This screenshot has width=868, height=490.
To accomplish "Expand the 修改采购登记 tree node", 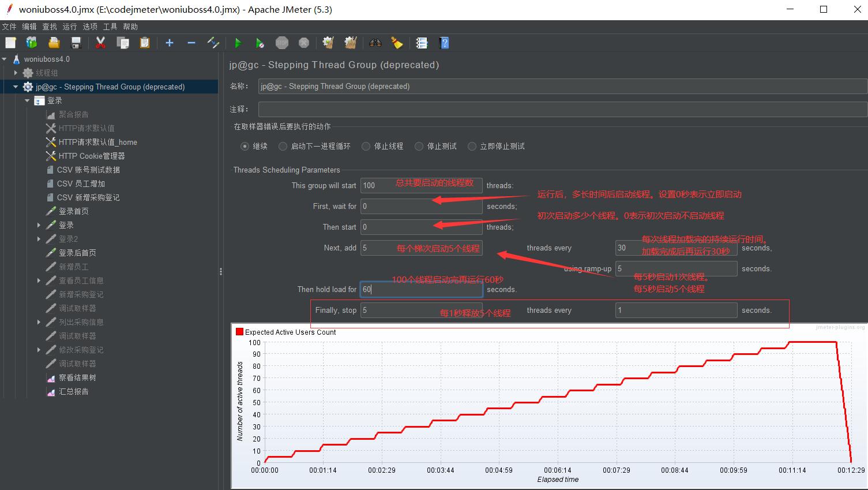I will pos(39,350).
